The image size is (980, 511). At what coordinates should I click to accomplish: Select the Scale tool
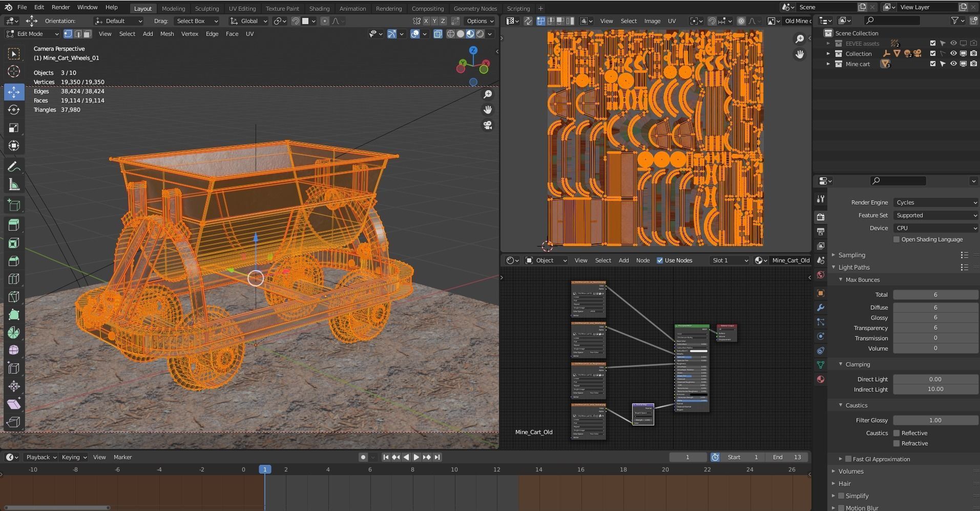(14, 128)
